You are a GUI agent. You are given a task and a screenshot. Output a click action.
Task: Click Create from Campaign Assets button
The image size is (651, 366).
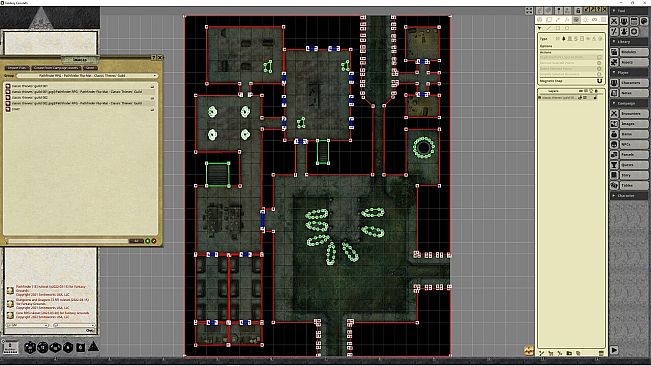click(x=56, y=68)
